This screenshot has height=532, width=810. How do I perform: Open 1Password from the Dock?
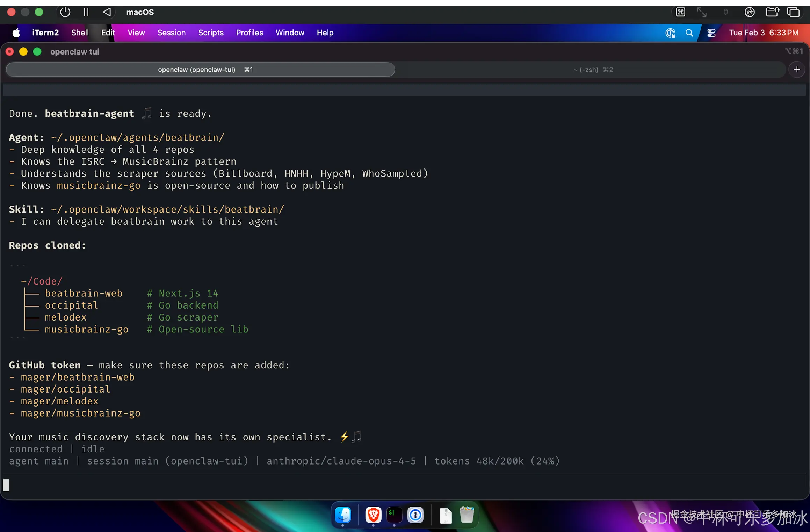click(x=415, y=515)
